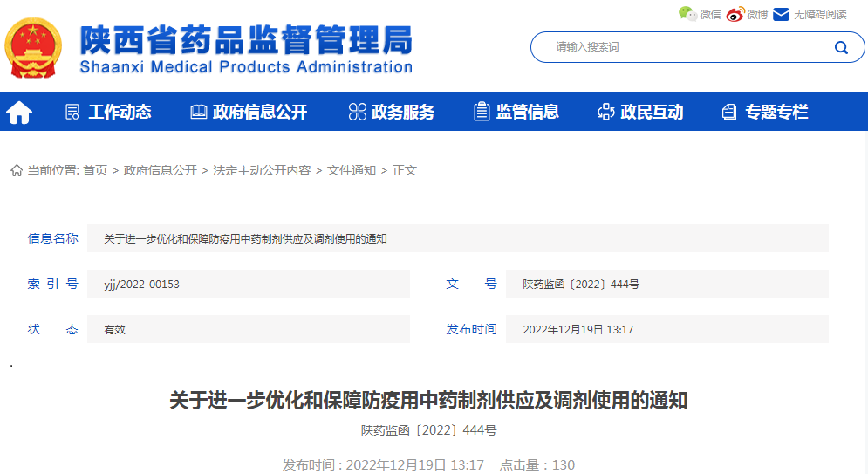Screen dimensions: 868x474
Task: Open the 政府信息公开 menu
Action: pos(260,112)
